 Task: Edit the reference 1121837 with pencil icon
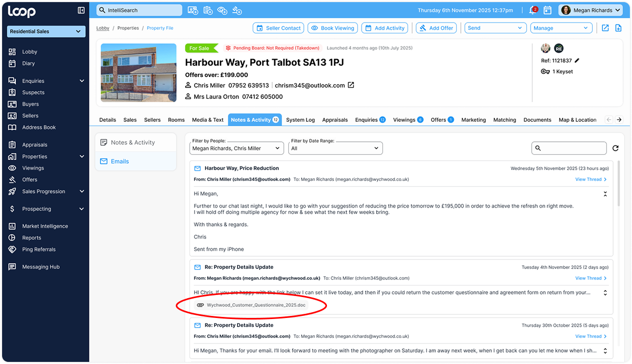[577, 61]
